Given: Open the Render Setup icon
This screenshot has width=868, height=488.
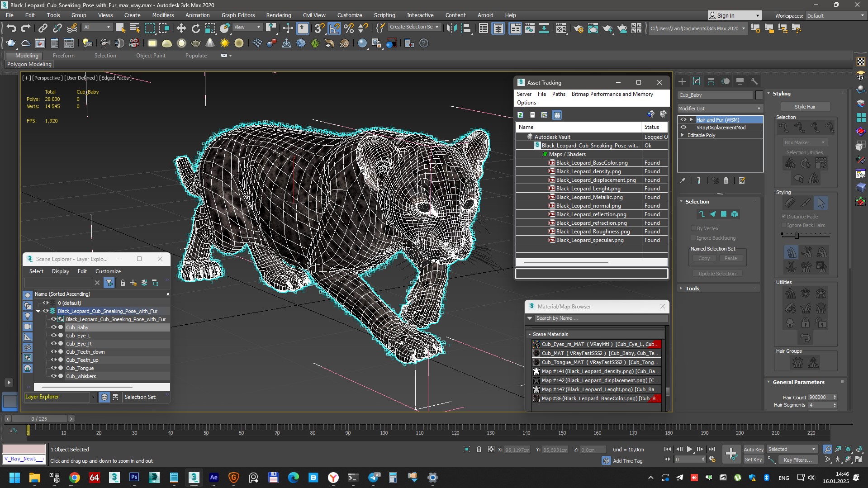Looking at the screenshot, I should 578,28.
